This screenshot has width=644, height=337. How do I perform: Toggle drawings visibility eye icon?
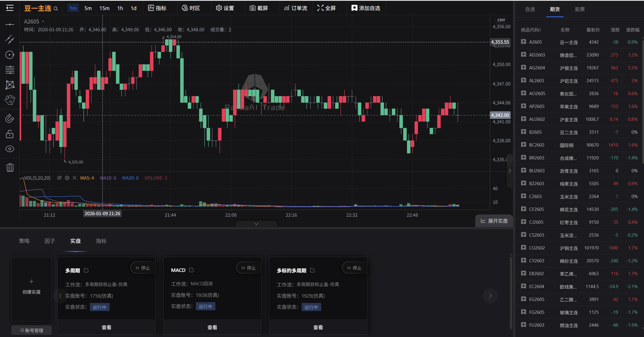pos(10,149)
